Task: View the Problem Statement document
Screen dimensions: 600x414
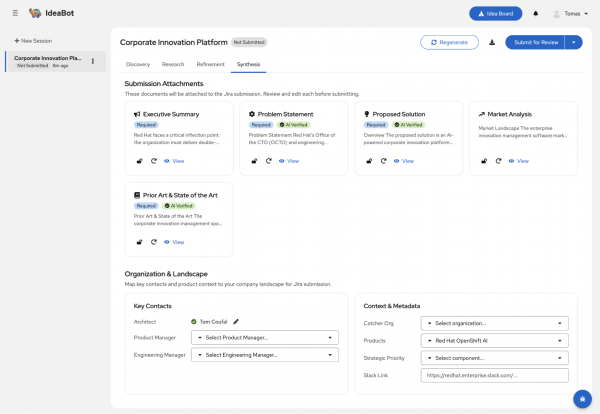Action: [289, 161]
